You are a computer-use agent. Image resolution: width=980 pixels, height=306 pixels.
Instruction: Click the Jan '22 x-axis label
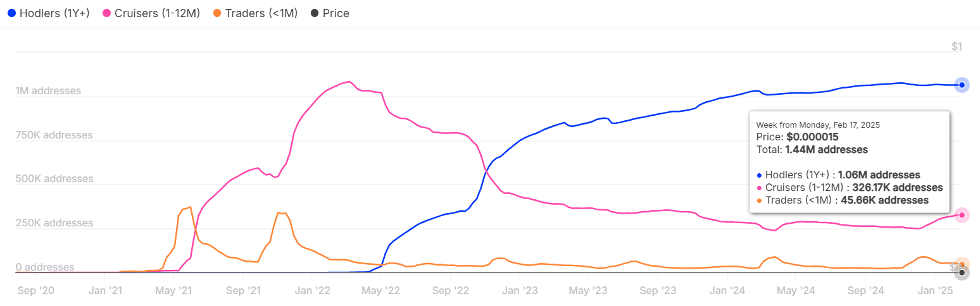click(x=312, y=291)
